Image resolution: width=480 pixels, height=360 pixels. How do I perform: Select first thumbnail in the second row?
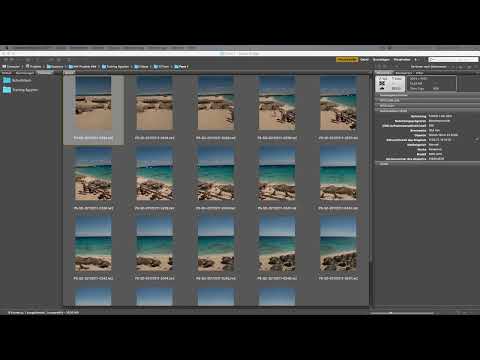(93, 174)
